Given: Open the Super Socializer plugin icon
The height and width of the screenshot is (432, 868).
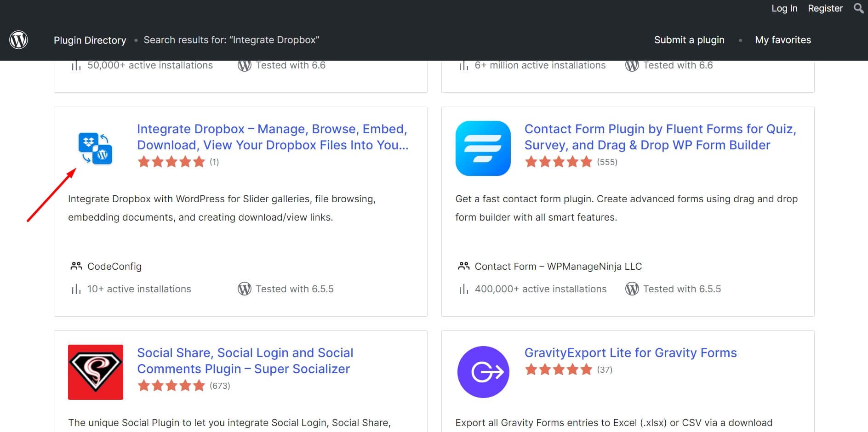Looking at the screenshot, I should point(96,372).
